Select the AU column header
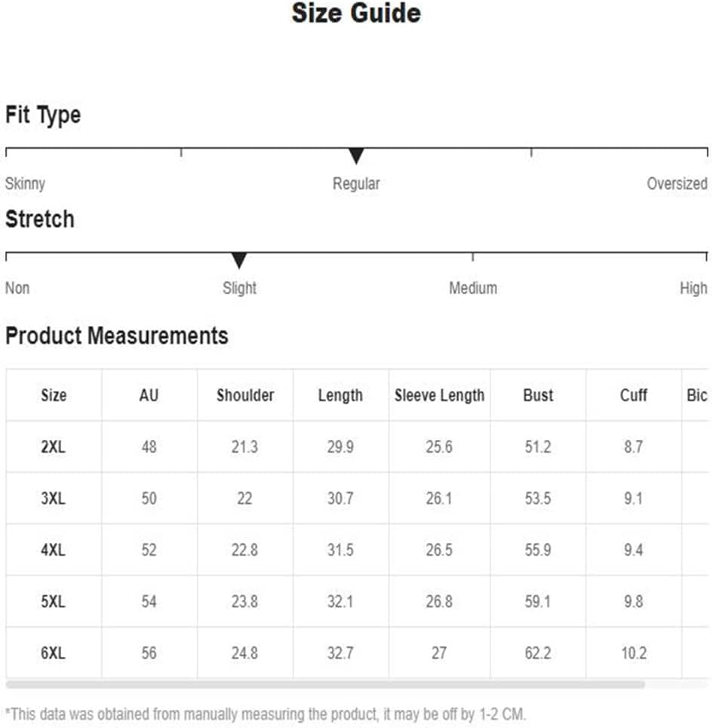This screenshot has width=713, height=728. (x=149, y=395)
